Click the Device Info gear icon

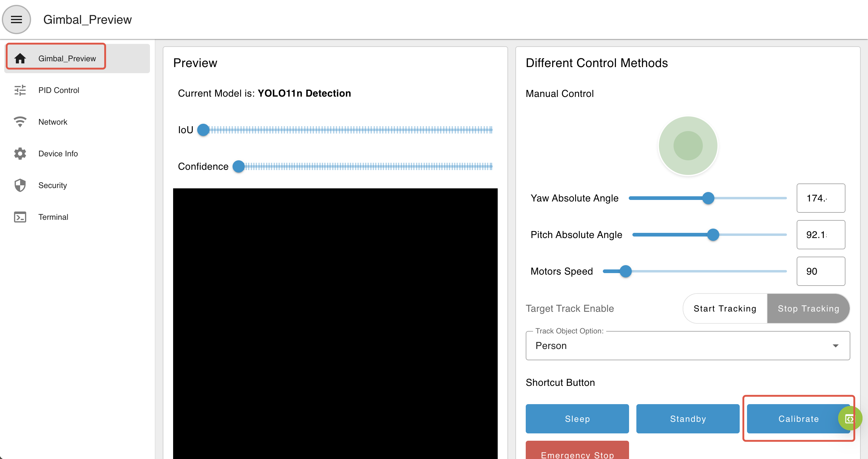tap(20, 153)
